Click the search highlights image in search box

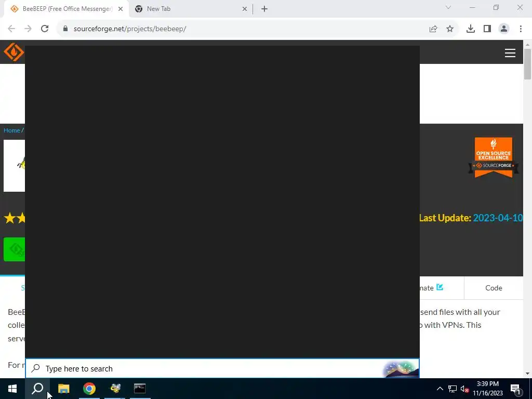(401, 369)
